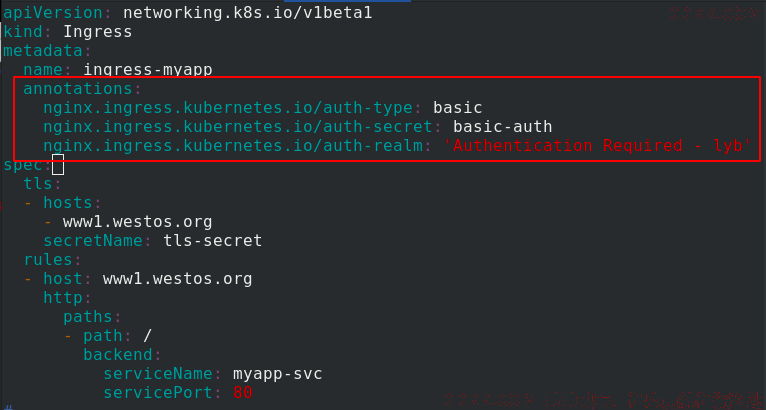Click the tls key
The image size is (766, 410).
(38, 184)
